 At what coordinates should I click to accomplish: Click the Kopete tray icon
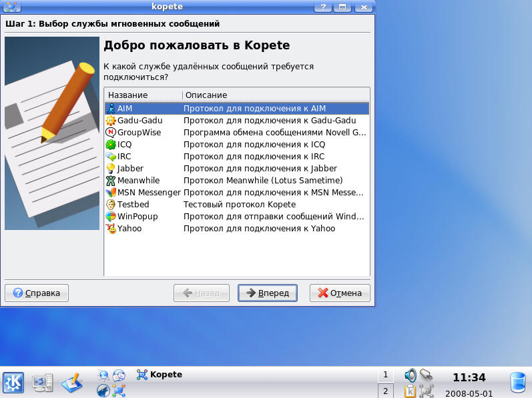click(x=426, y=391)
